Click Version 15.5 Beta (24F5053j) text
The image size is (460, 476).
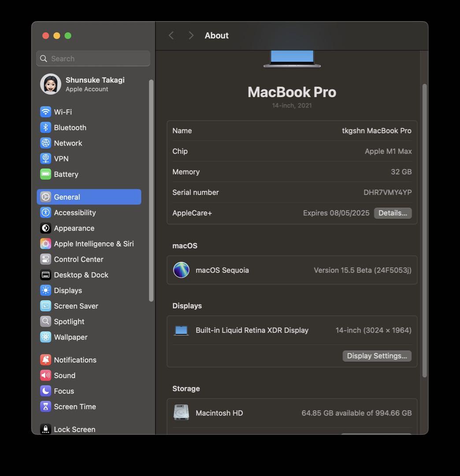tap(363, 270)
